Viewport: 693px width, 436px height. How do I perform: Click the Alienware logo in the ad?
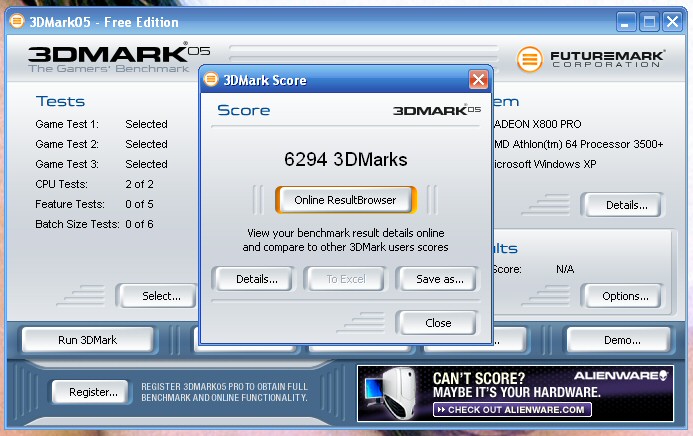click(621, 375)
